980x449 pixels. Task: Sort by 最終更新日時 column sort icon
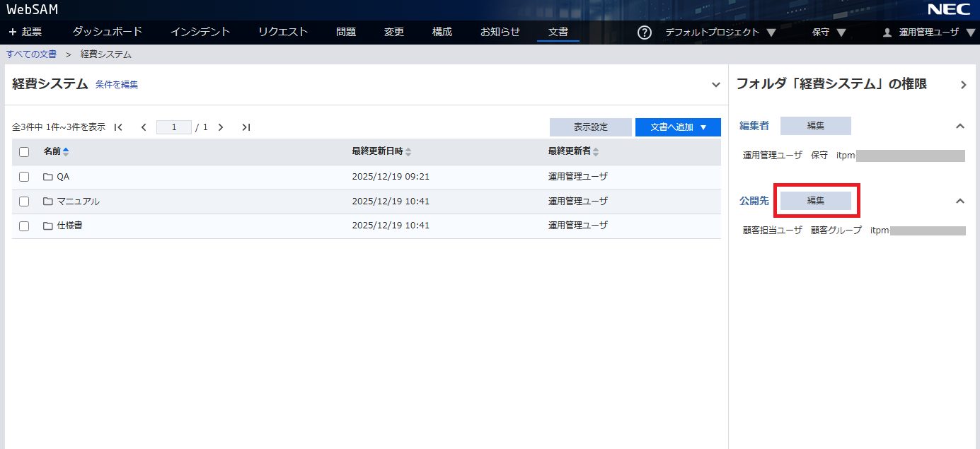[408, 151]
